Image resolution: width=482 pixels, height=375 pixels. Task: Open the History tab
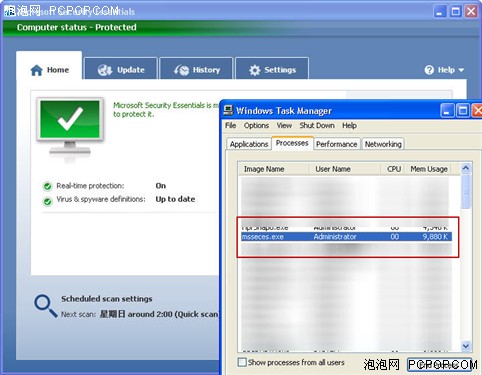tap(196, 68)
